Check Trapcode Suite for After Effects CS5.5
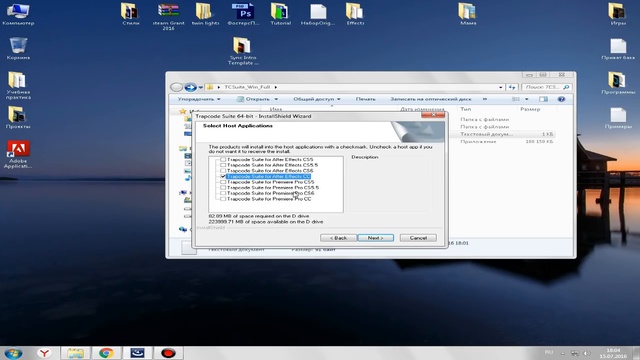This screenshot has width=640, height=360. (x=223, y=165)
